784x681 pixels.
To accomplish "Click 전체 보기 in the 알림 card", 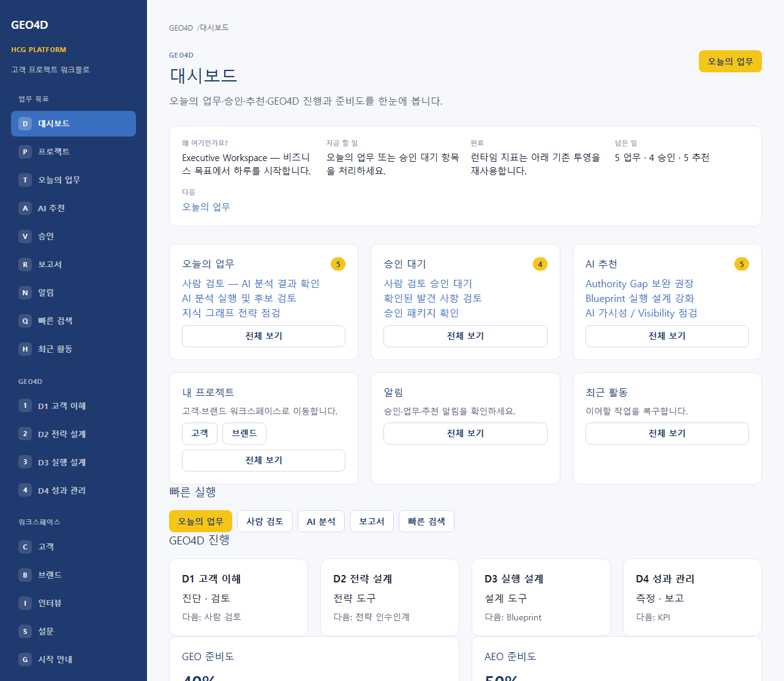I will coord(466,434).
